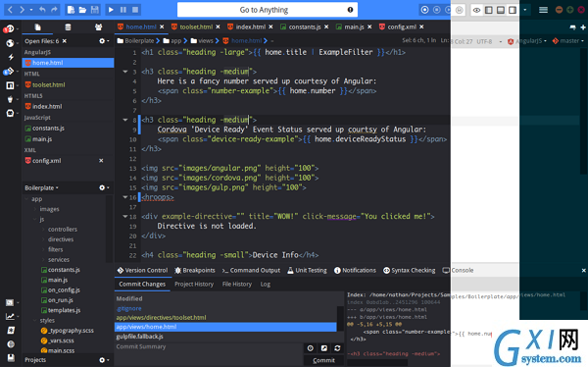Collapse the code fold at line 18

(x=125, y=216)
